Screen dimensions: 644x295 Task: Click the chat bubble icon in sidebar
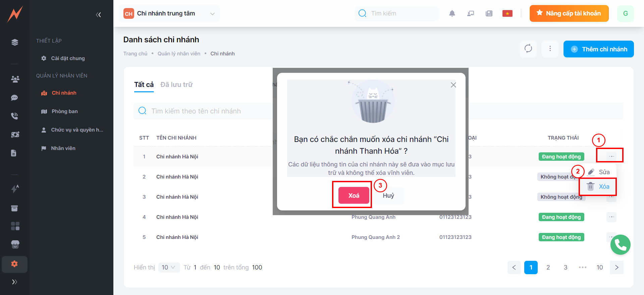(14, 98)
